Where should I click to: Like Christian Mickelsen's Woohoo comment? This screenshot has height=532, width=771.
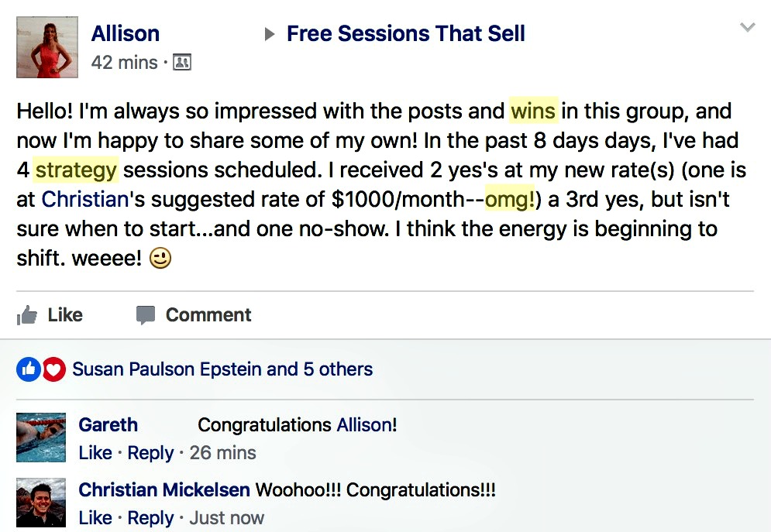pos(95,518)
